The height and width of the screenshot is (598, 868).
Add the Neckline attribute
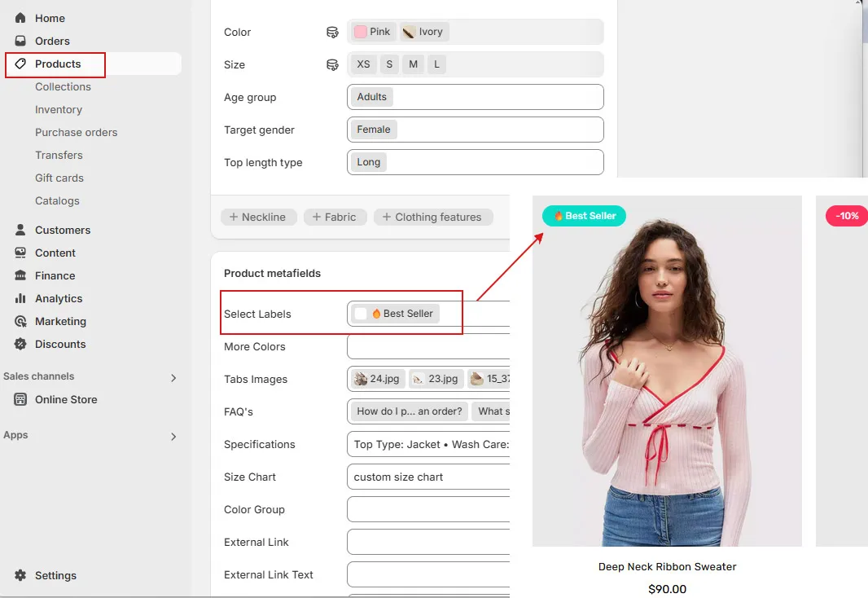(257, 217)
